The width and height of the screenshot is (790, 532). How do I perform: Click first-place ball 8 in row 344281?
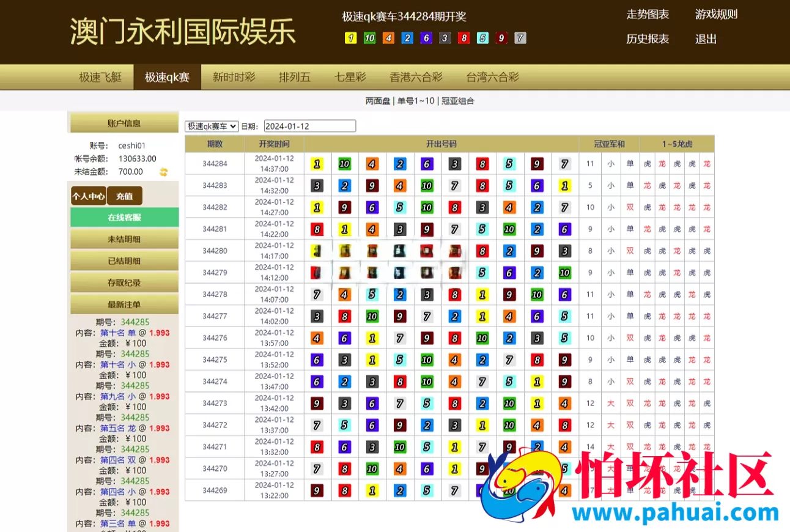coord(317,229)
